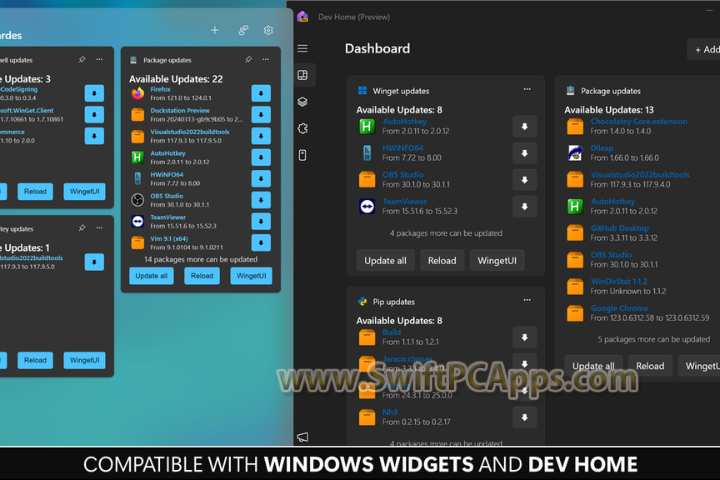Open GitHub Desktop package link
The width and height of the screenshot is (720, 480).
point(620,228)
